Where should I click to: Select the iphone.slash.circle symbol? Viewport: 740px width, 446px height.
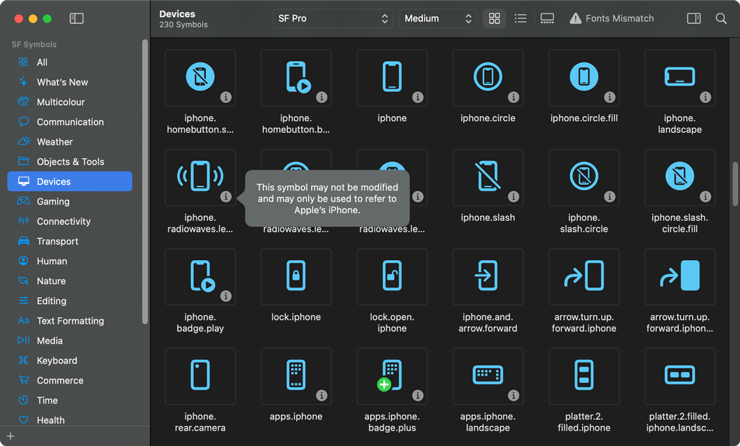coord(584,177)
